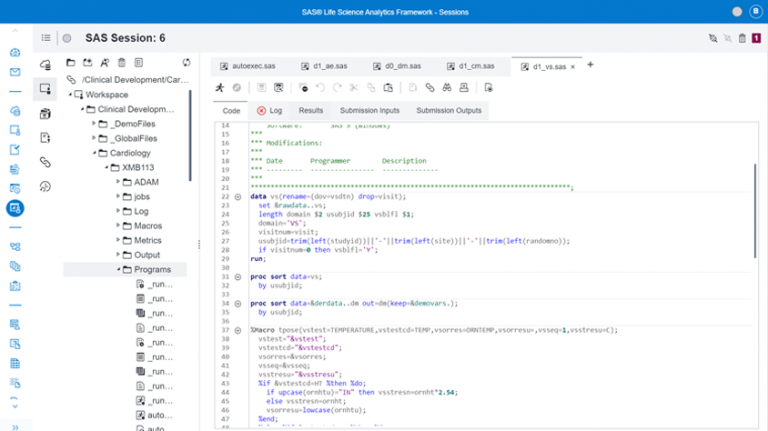Toggle the navigation list icon beside SAS Session
This screenshot has width=768, height=431.
[x=46, y=38]
